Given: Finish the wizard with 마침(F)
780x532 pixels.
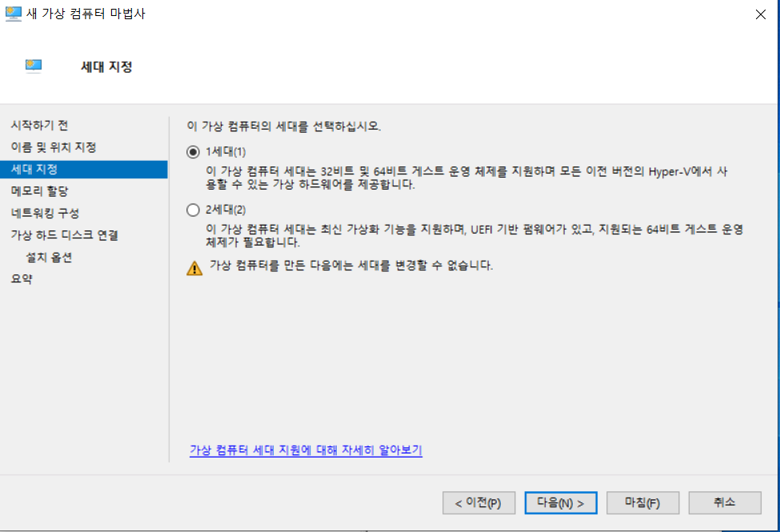Looking at the screenshot, I should click(x=642, y=503).
